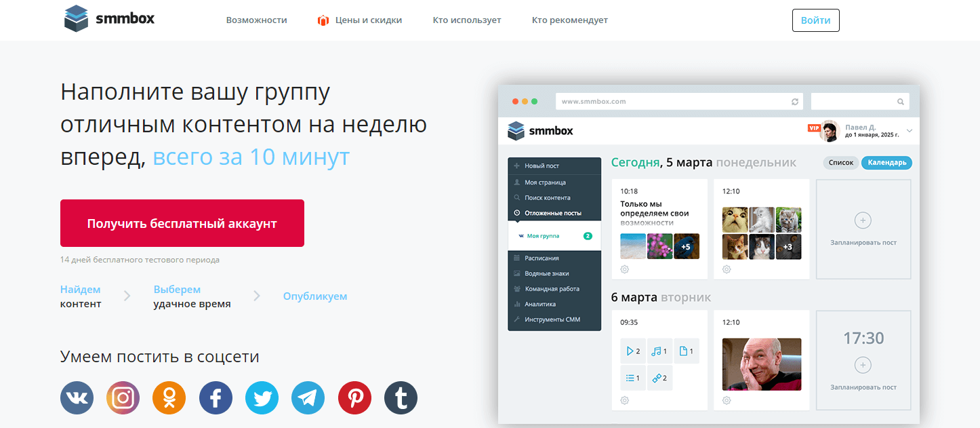Click the Telegram icon
This screenshot has width=980, height=428.
point(308,397)
